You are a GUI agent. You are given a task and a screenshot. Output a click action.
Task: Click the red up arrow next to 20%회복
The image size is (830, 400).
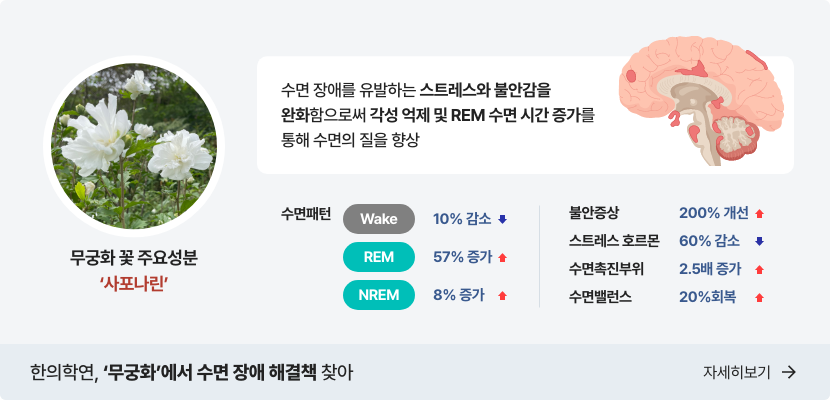point(760,297)
